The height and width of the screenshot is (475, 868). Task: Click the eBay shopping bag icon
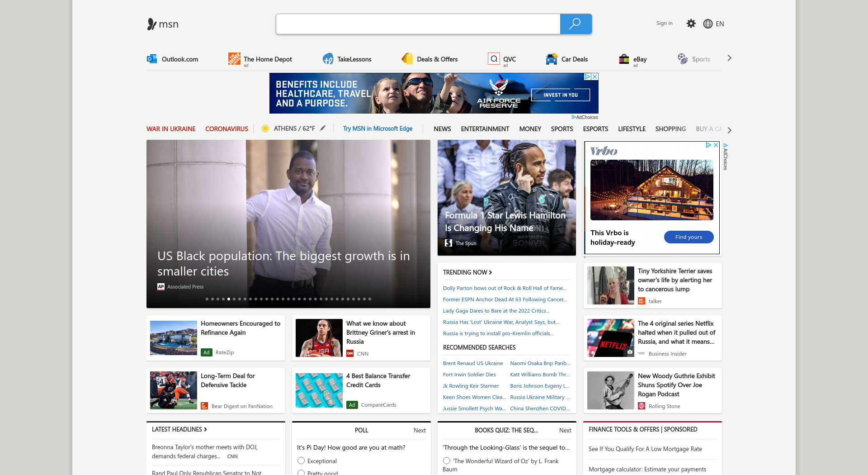click(x=624, y=59)
